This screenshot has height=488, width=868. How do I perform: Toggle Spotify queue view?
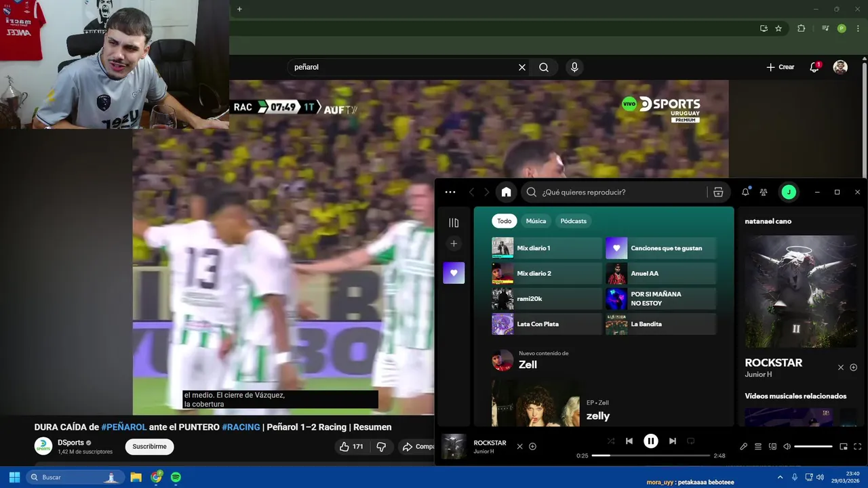point(758,447)
